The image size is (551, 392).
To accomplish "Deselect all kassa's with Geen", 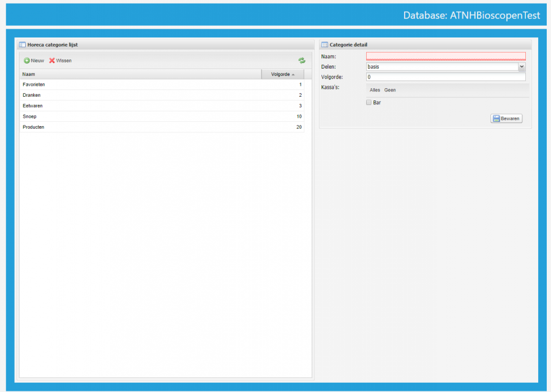I will 390,90.
